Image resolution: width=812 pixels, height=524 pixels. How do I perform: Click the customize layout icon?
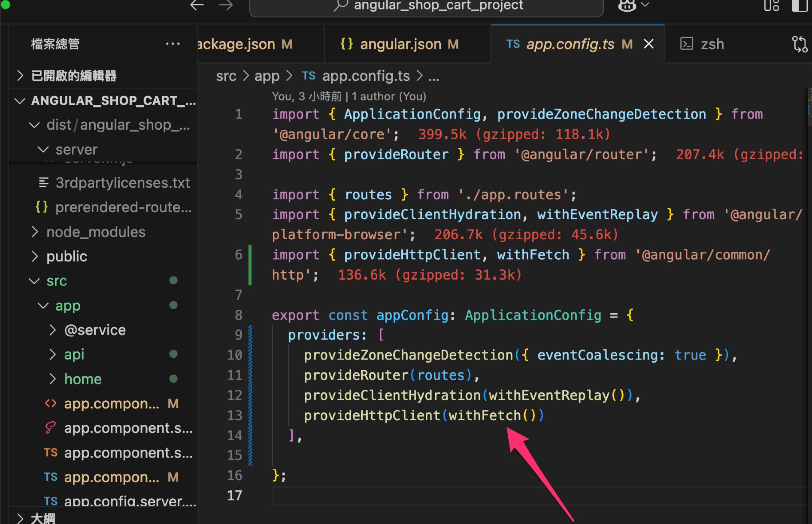point(771,6)
